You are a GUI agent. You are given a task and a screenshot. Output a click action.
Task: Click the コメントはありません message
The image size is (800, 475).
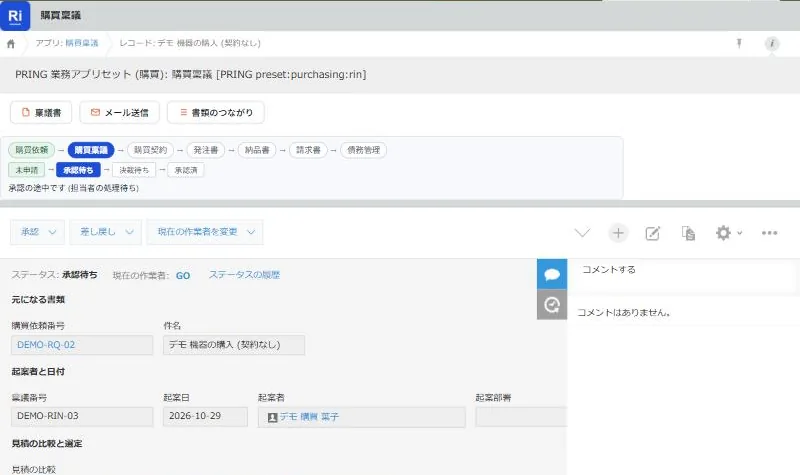[x=623, y=313]
